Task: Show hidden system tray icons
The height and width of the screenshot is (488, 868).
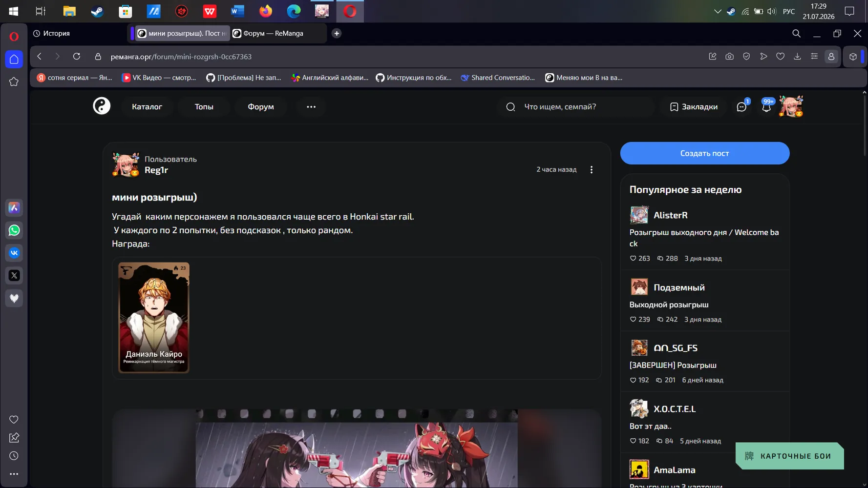Action: [717, 11]
